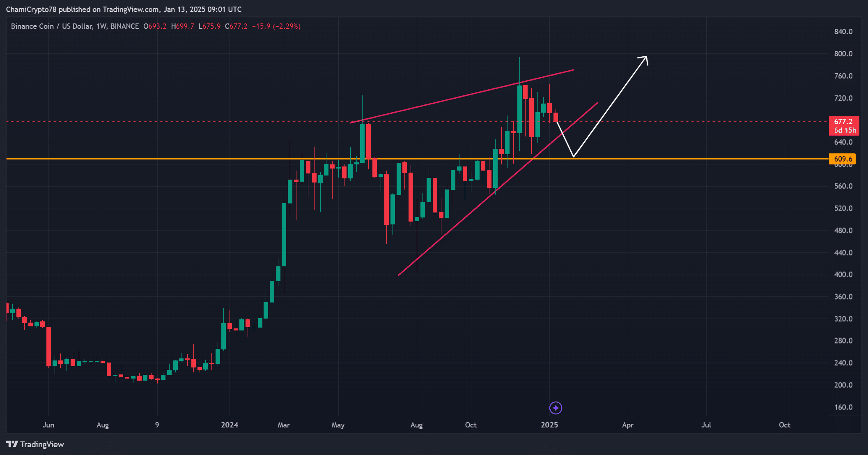Click the 560.0 price axis label

[x=843, y=186]
